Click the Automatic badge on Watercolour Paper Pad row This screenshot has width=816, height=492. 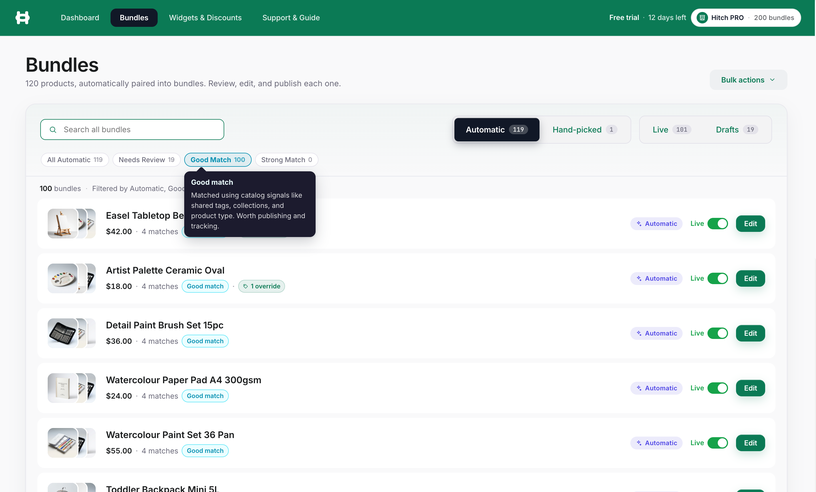(x=656, y=388)
